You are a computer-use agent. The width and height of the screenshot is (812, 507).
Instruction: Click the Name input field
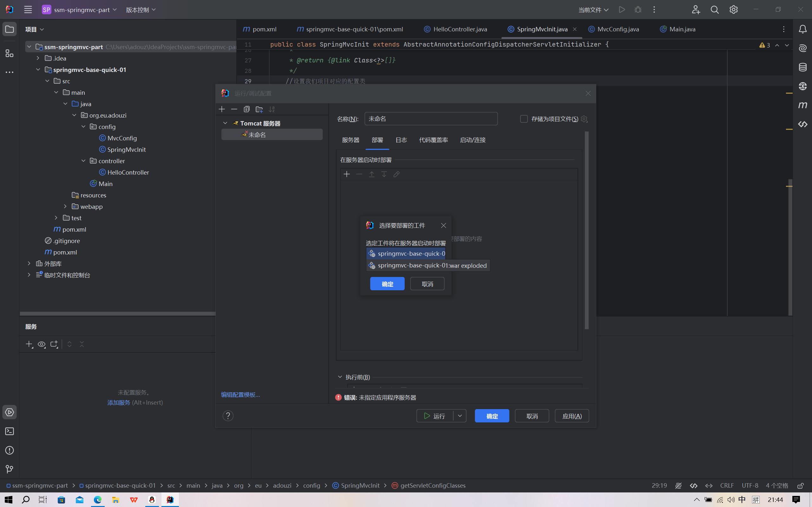pos(430,119)
